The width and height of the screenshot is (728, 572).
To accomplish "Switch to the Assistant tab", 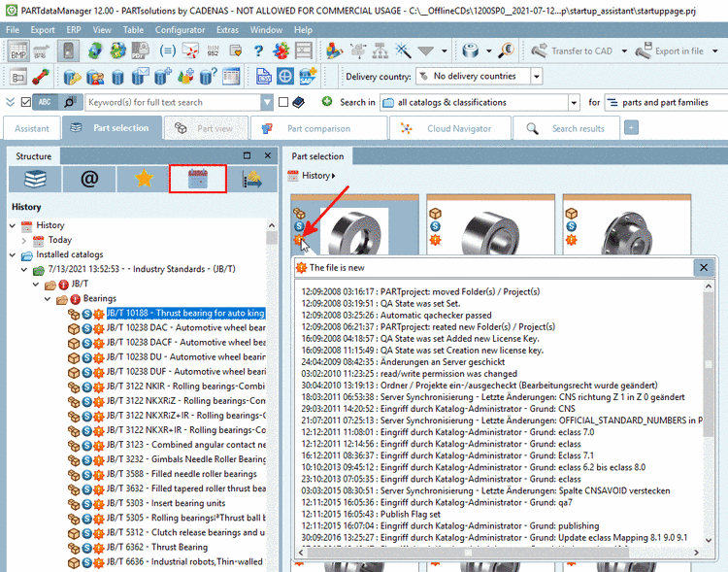I will [32, 128].
